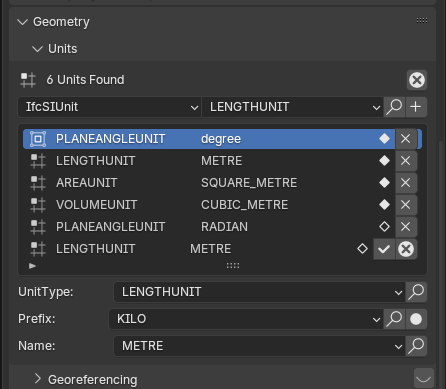
Task: Cancel editing the last LENGTHUNIT row
Action: click(406, 249)
